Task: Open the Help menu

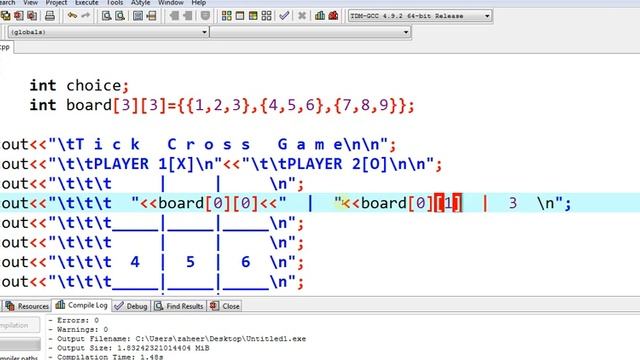Action: 198,3
